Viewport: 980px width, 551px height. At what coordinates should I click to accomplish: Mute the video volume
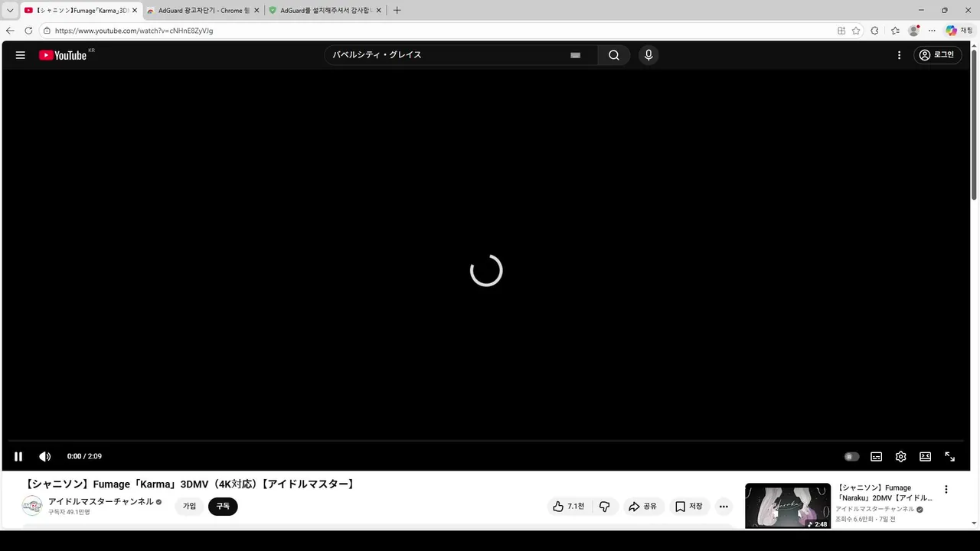click(x=45, y=456)
